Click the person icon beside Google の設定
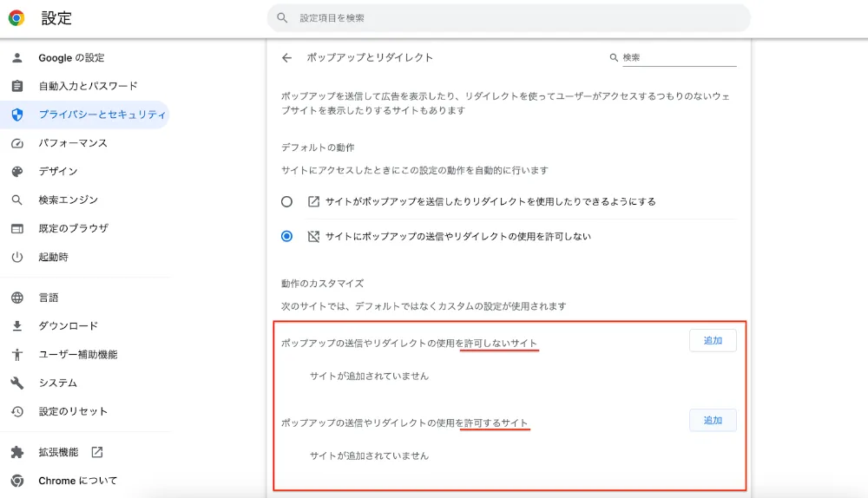This screenshot has height=498, width=868. [x=17, y=57]
